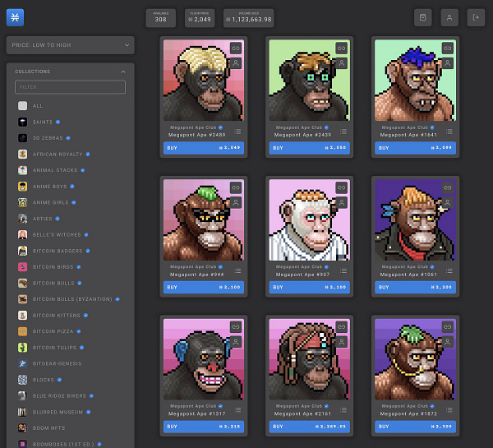Select the Anime Girls collection

(x=47, y=202)
